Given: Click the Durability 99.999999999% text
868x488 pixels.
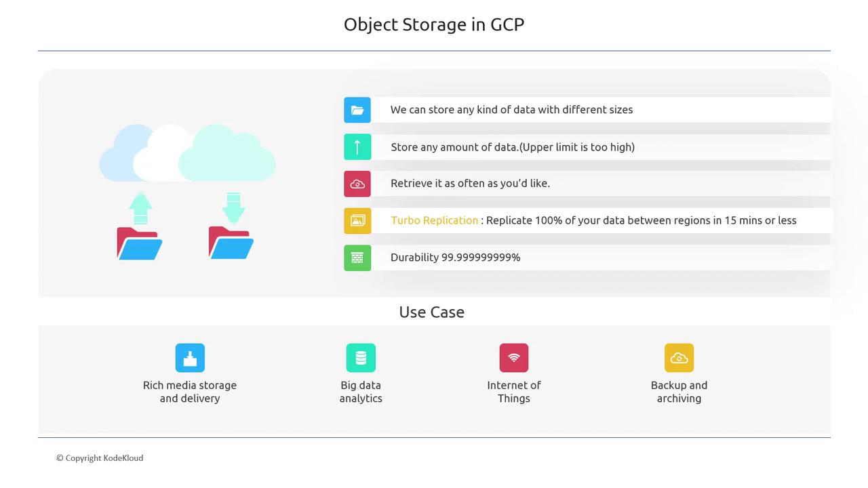Looking at the screenshot, I should 455,258.
